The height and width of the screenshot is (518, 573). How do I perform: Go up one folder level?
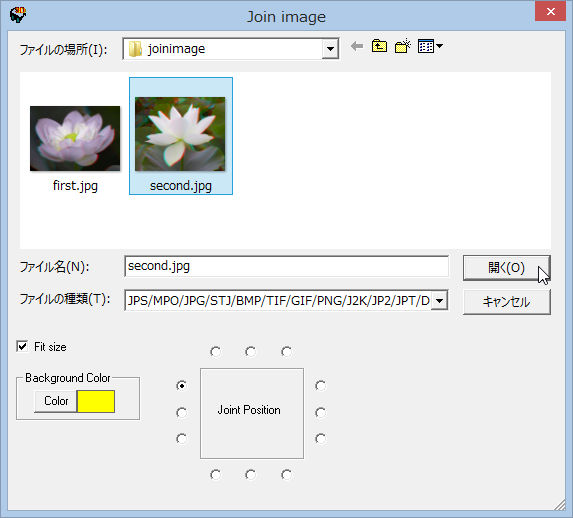tap(379, 46)
